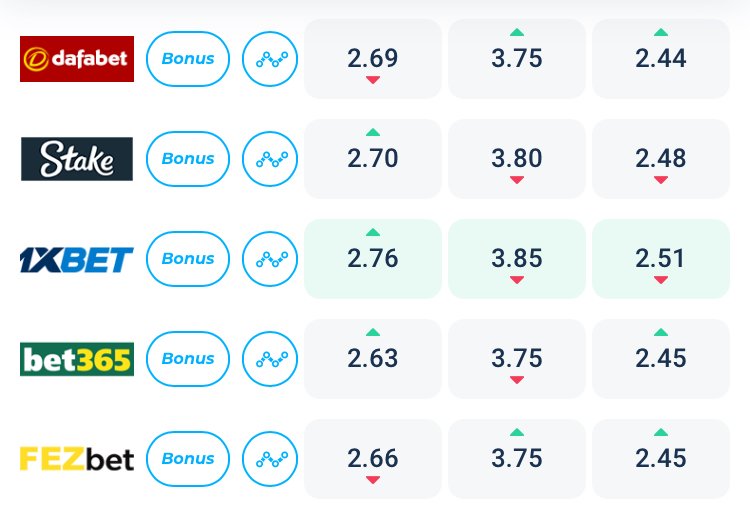This screenshot has width=750, height=514.
Task: Click the dafabet bookmaker logo
Action: (77, 59)
